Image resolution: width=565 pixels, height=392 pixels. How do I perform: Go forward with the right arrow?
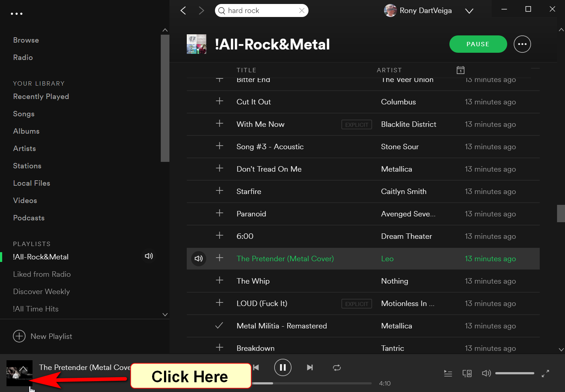[201, 10]
